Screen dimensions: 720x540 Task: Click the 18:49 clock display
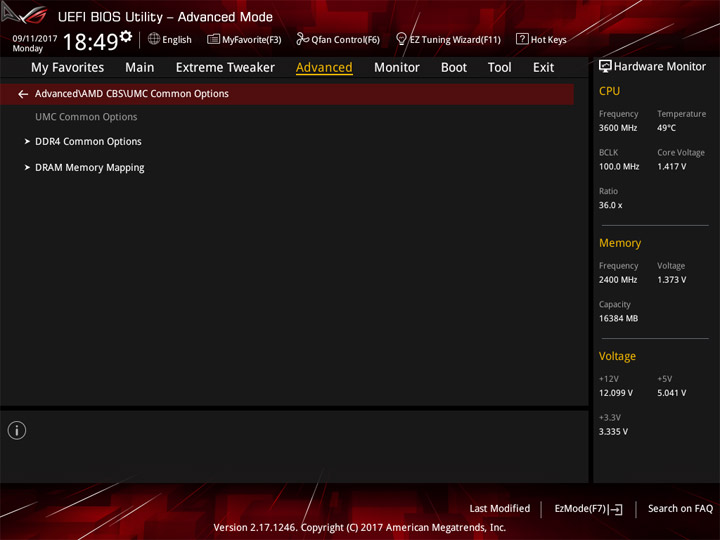pos(90,42)
